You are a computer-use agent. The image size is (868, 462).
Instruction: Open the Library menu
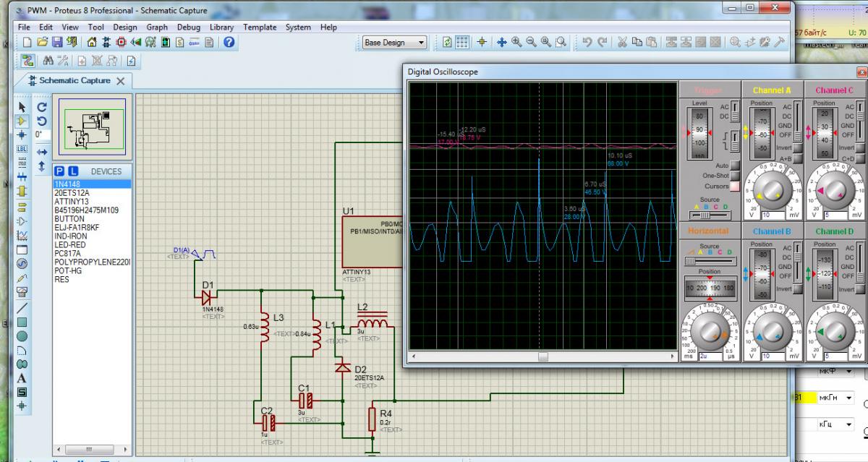(221, 27)
